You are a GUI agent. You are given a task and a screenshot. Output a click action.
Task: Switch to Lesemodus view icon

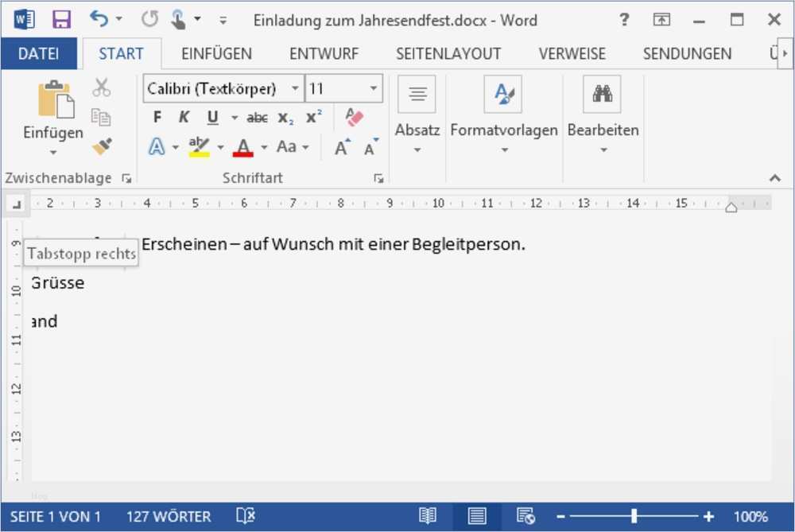[x=429, y=516]
